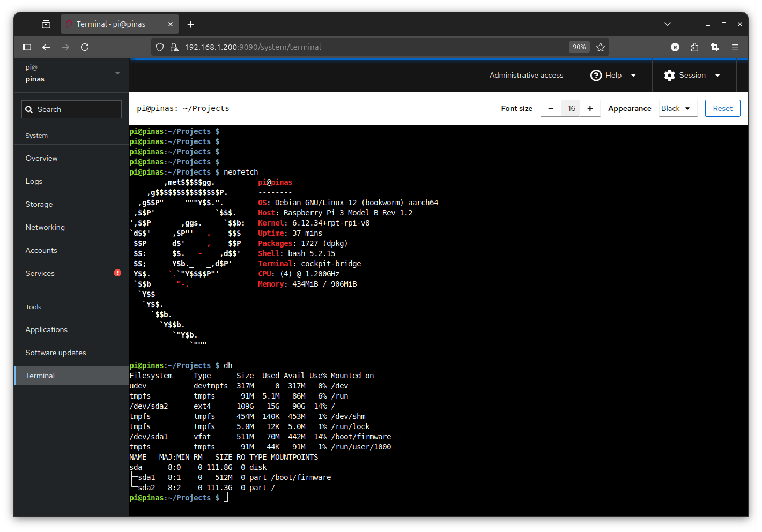Viewport: 762px width, 532px height.
Task: Reload the page with the refresh icon
Action: [85, 47]
